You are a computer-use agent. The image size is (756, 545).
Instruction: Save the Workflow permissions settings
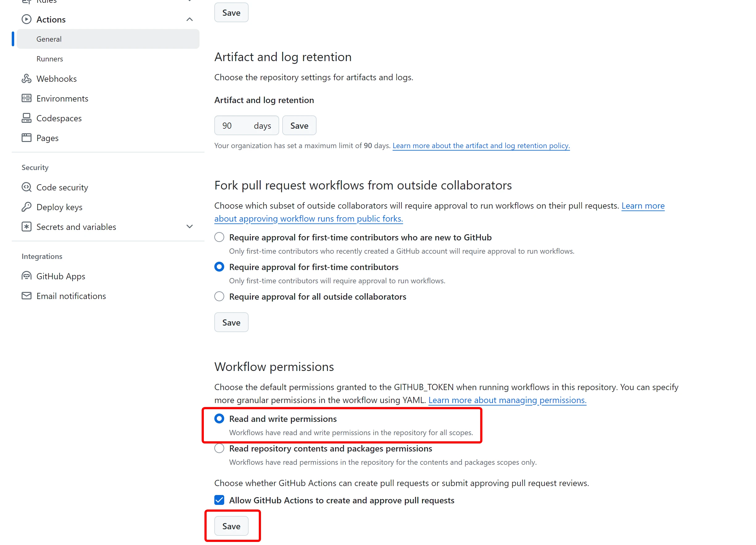point(231,526)
